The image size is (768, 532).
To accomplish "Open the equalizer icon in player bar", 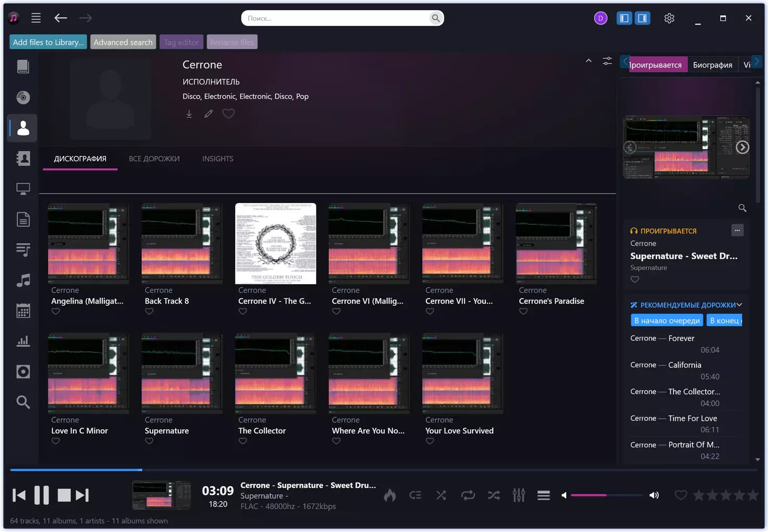I will (x=519, y=495).
